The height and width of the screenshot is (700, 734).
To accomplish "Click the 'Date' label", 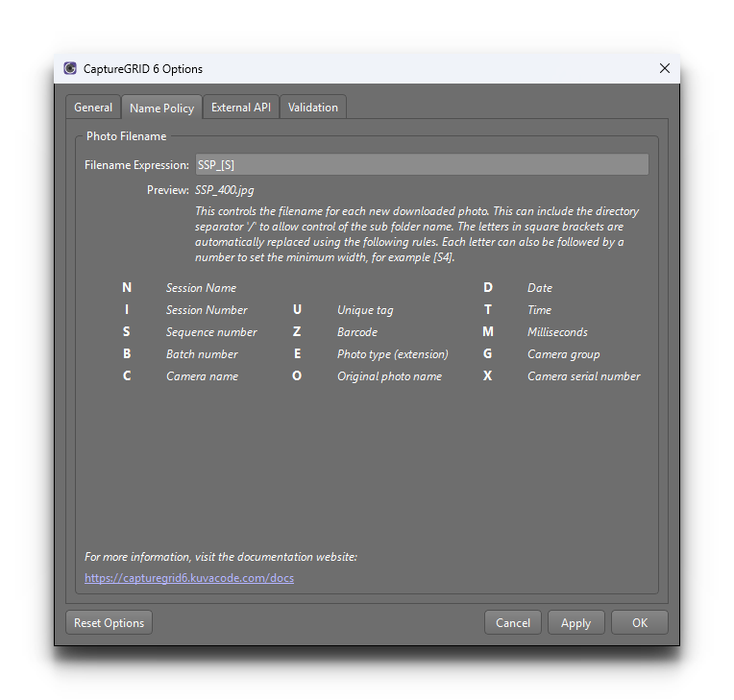I will 540,288.
